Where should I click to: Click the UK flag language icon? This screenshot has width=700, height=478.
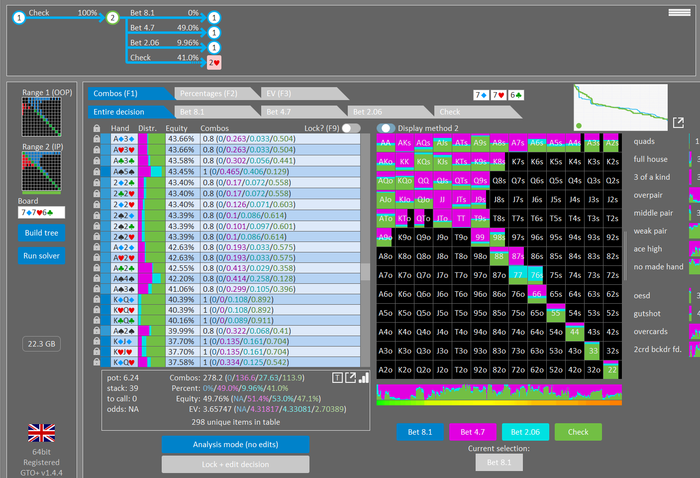tap(42, 433)
